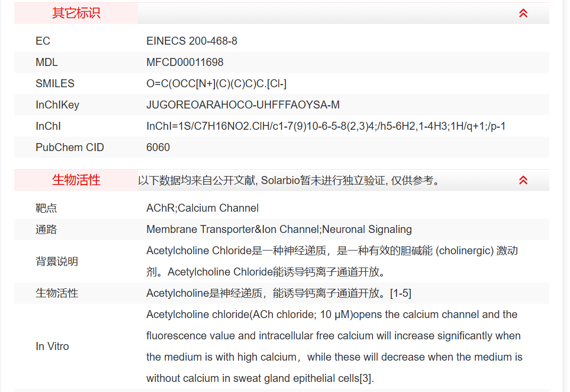Collapse the 其它标识 section using its red chevron
This screenshot has width=570, height=392.
coord(523,13)
